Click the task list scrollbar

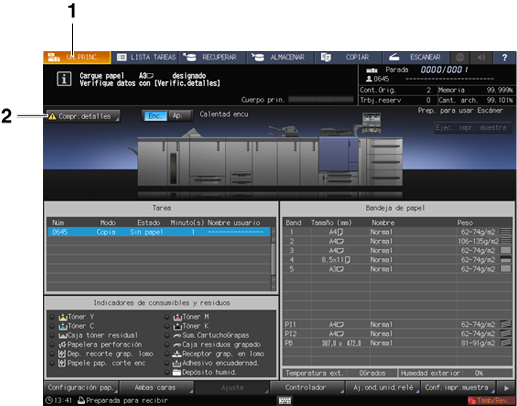273,259
